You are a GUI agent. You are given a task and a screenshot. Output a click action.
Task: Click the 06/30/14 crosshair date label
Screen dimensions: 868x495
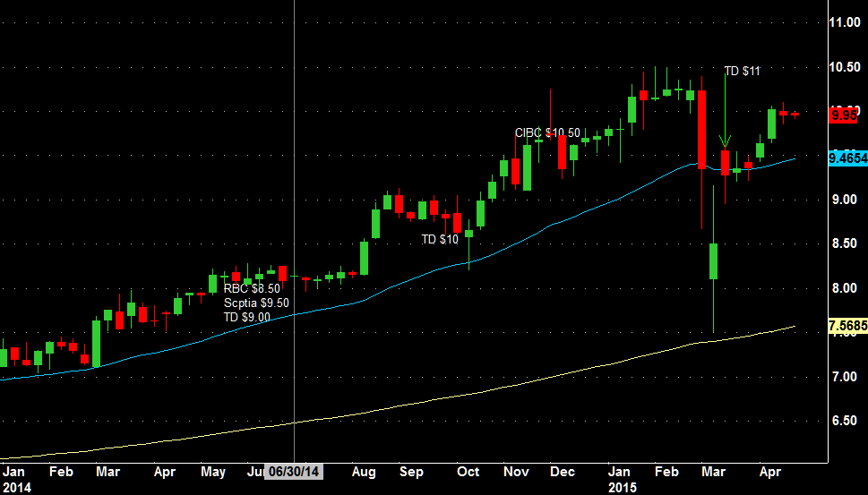(x=294, y=472)
